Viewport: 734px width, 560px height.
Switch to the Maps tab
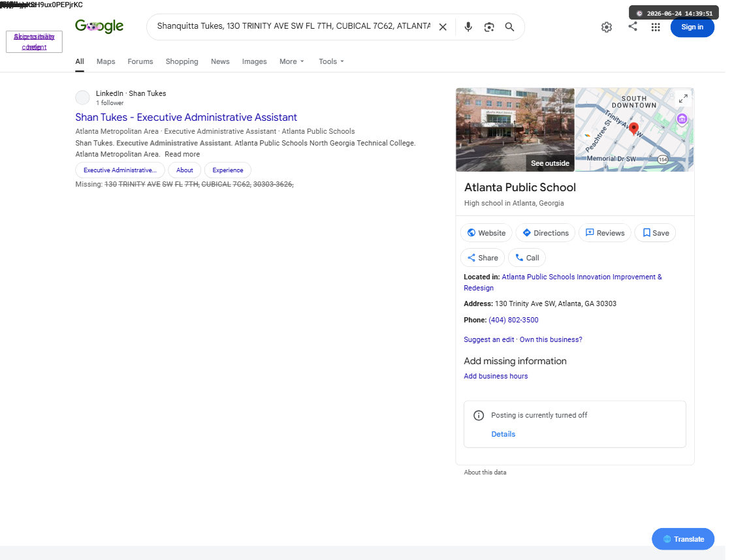click(x=106, y=61)
